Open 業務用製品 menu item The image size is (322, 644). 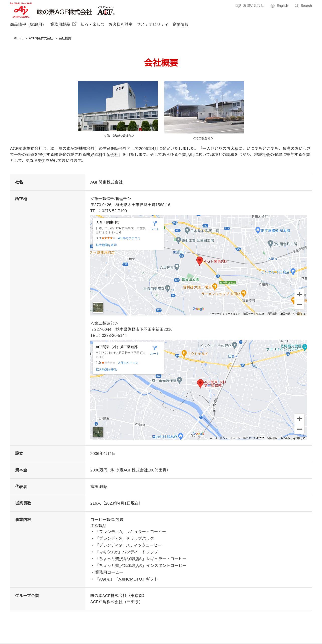click(60, 24)
